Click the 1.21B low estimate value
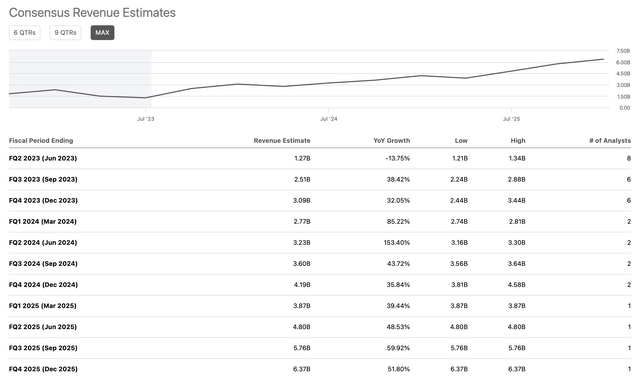The image size is (640, 381). [460, 158]
